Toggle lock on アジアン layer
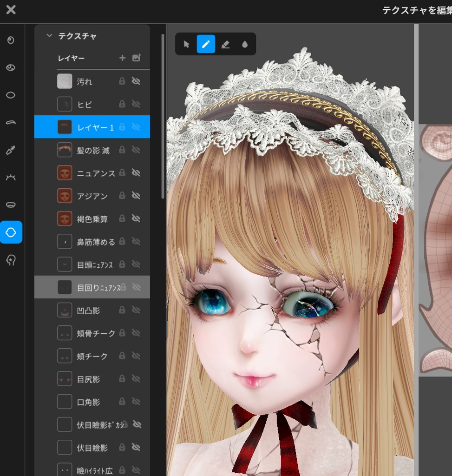Image resolution: width=452 pixels, height=476 pixels. click(122, 196)
